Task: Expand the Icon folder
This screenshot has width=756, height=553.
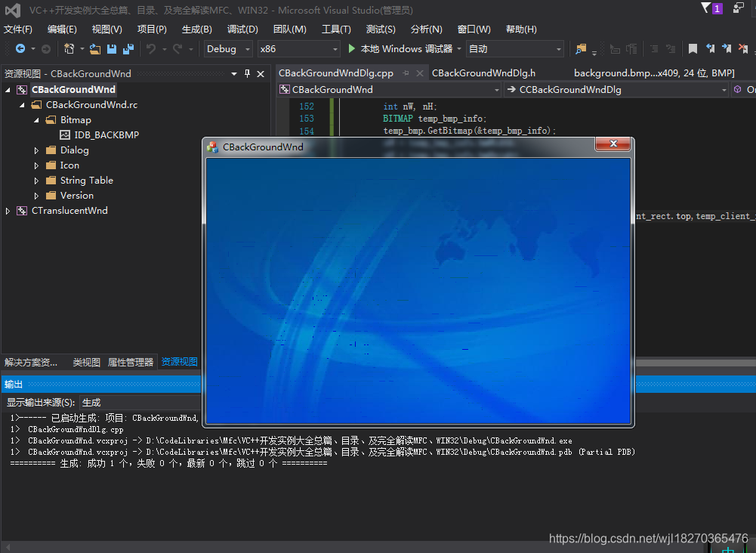Action: point(37,165)
